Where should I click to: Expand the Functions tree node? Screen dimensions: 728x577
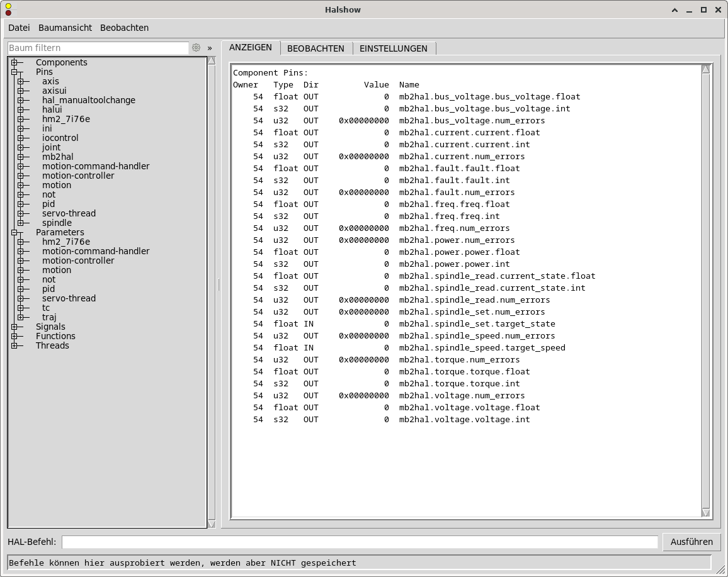tap(14, 336)
